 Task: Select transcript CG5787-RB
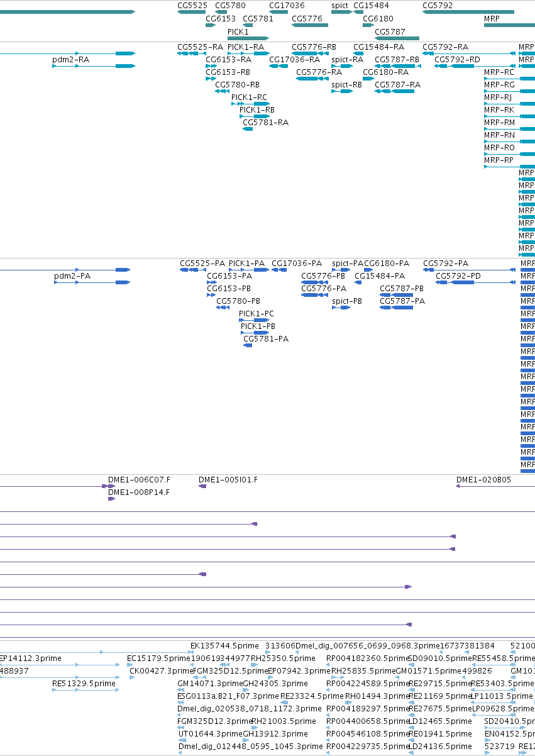(x=397, y=60)
